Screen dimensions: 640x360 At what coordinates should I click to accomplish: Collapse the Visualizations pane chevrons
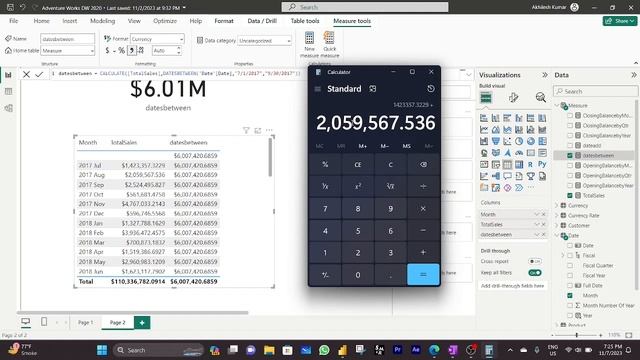(x=544, y=75)
